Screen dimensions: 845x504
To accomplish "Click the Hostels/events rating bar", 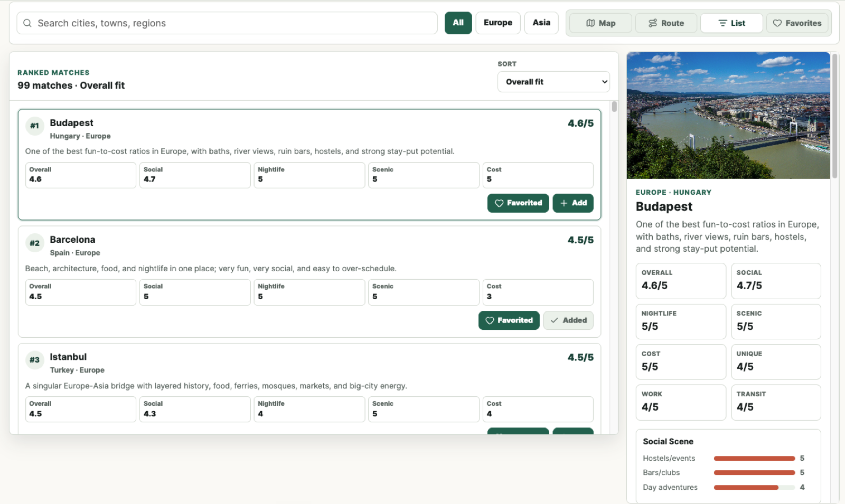I will 754,459.
